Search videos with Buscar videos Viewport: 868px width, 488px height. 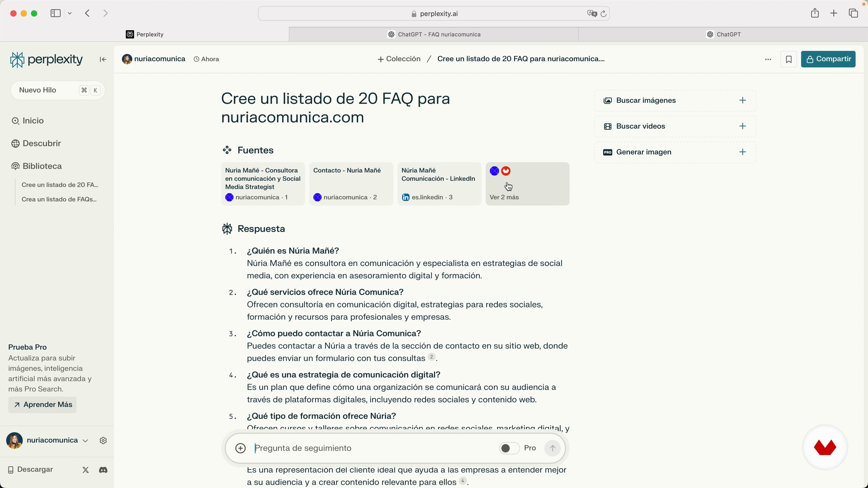(x=675, y=127)
